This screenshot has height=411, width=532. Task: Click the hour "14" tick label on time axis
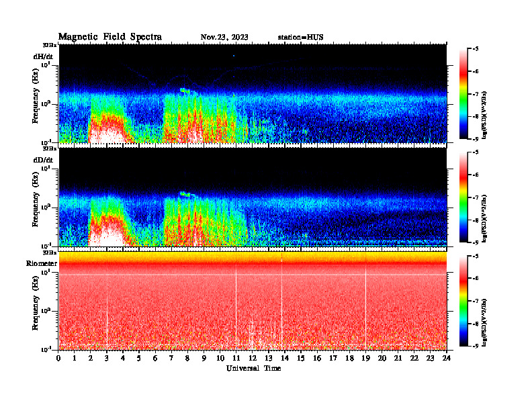285,358
